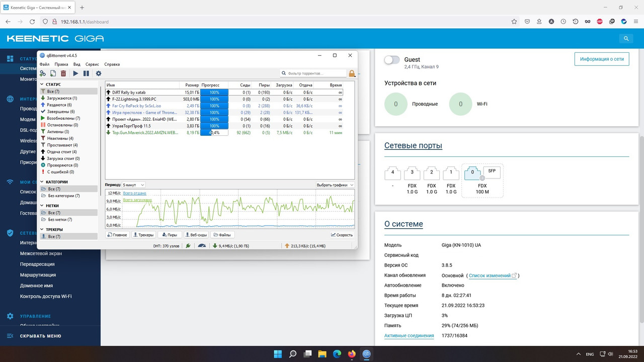This screenshot has width=644, height=362.
Task: Click the clock extension icon in Firefox toolbar
Action: 563,22
